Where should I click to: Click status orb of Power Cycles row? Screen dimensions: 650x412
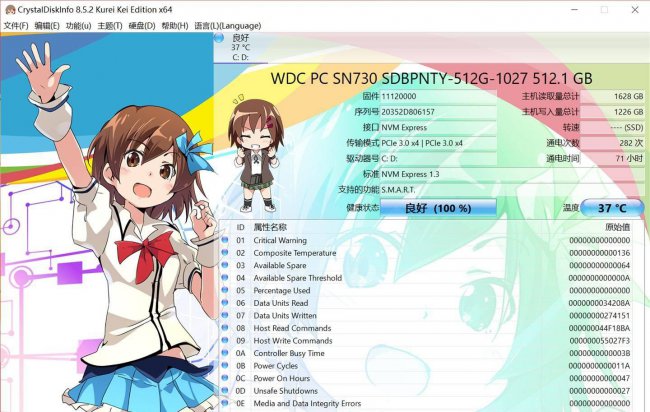[x=225, y=365]
